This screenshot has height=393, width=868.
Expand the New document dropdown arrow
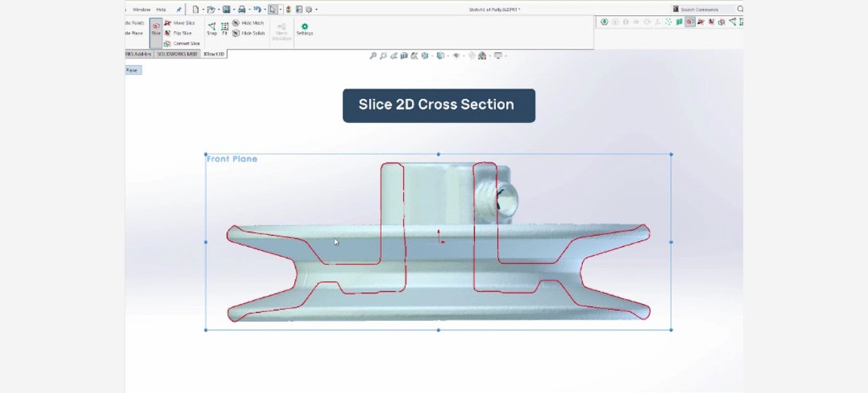click(x=203, y=10)
